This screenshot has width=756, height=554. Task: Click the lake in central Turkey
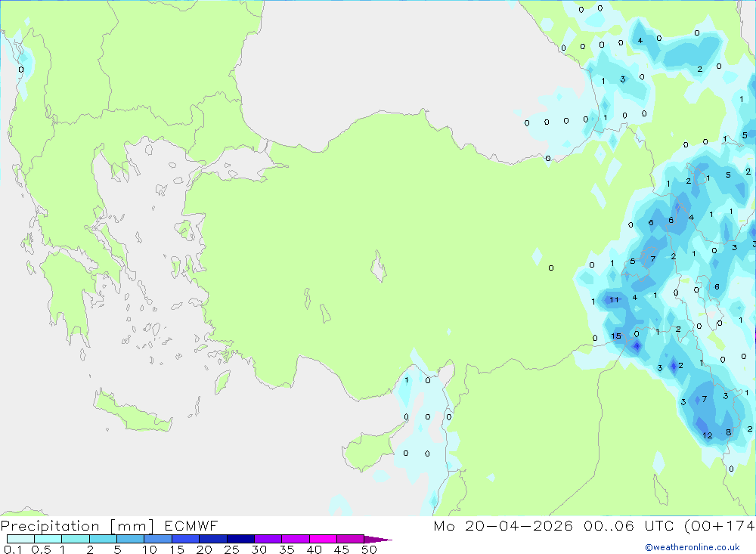click(x=379, y=266)
